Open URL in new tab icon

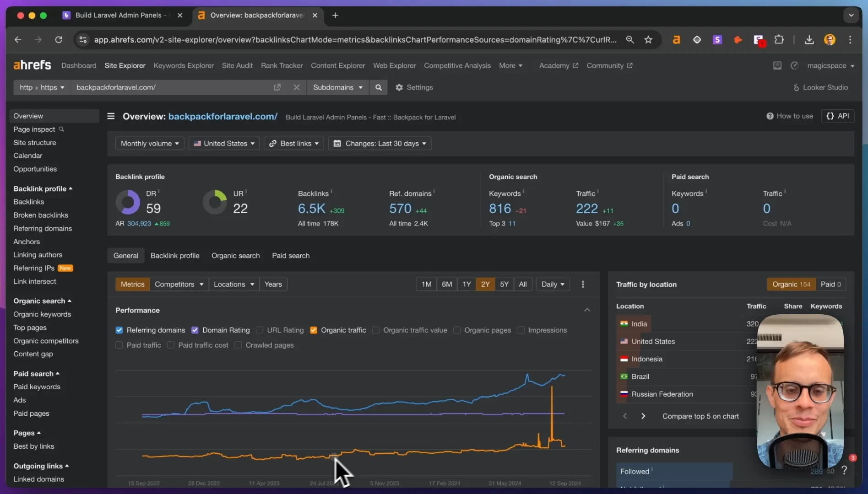[277, 87]
